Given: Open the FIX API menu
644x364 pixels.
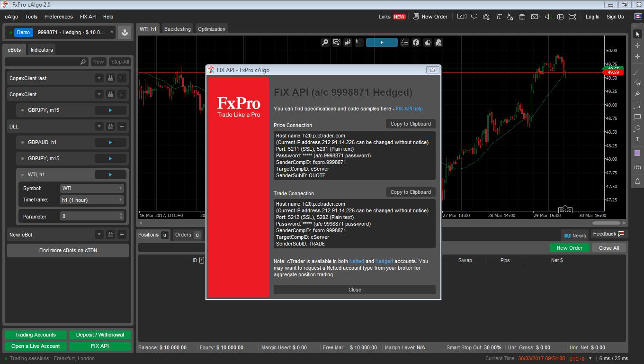Looking at the screenshot, I should point(88,17).
